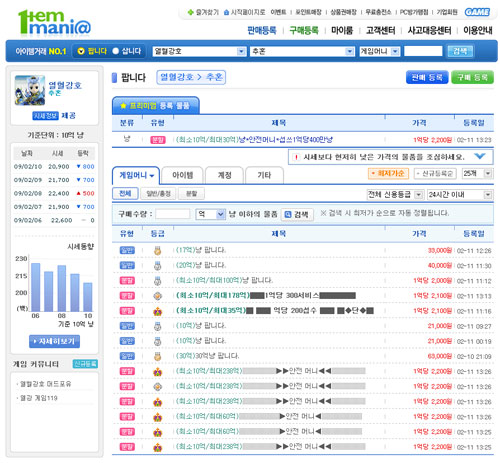Click the home icon for 시작페이지로
500x463 pixels.
[x=226, y=12]
